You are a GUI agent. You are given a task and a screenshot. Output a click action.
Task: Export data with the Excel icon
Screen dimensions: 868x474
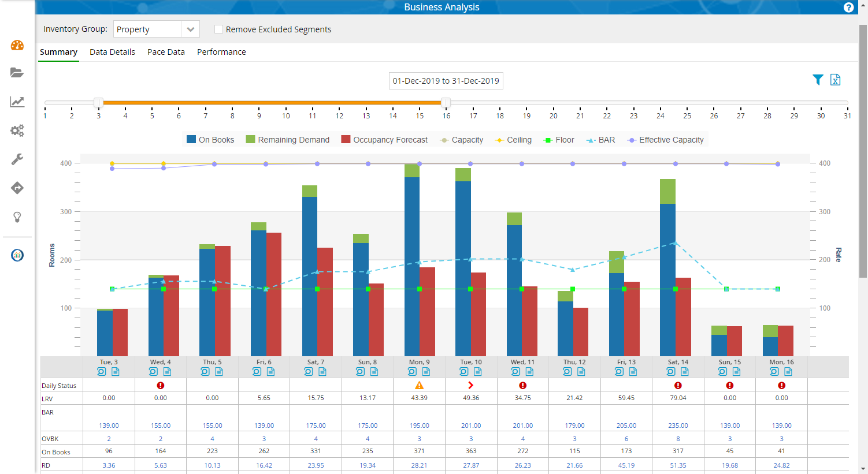coord(835,80)
